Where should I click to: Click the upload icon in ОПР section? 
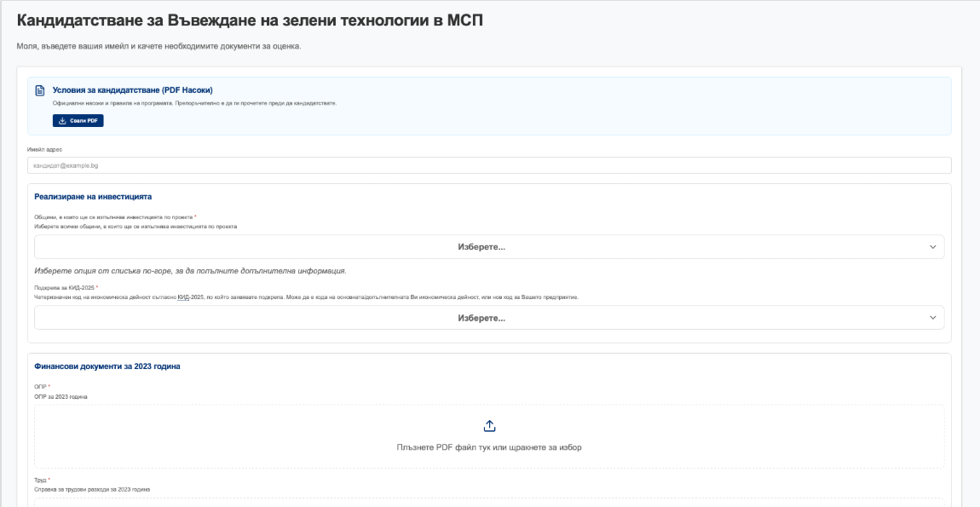(x=489, y=426)
